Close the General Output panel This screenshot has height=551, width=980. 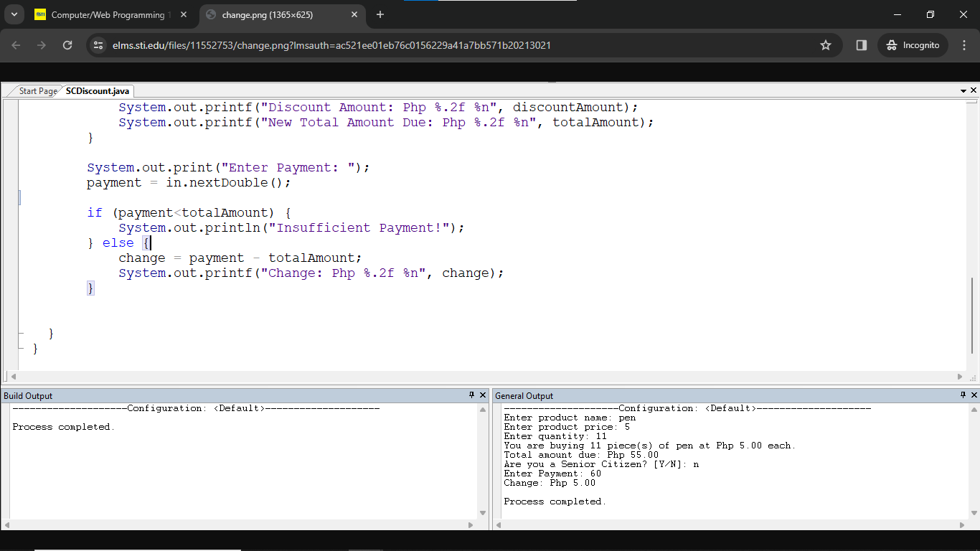click(974, 395)
